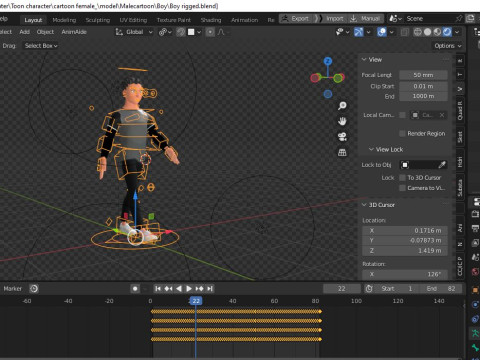The height and width of the screenshot is (360, 480).
Task: Click the new scene icon beside Scene field
Action: coord(470,19)
